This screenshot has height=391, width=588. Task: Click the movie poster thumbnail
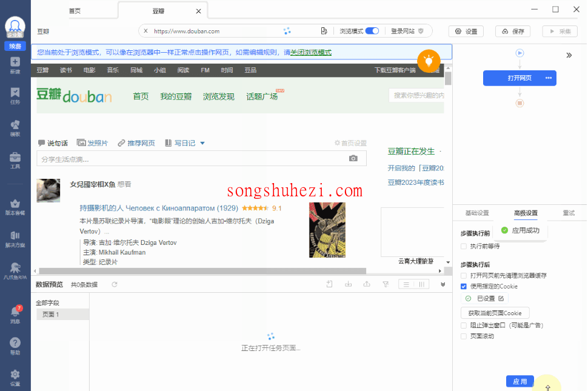[x=327, y=230]
